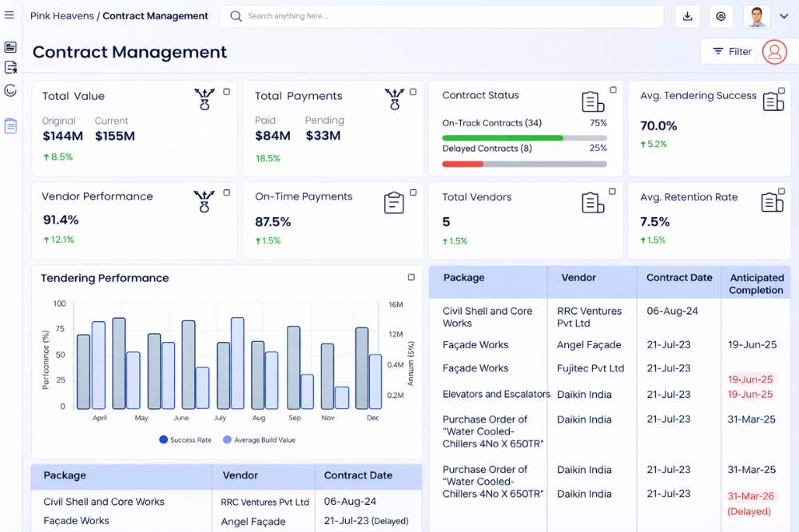
Task: Open the hamburger menu in the top-left
Action: [x=10, y=15]
